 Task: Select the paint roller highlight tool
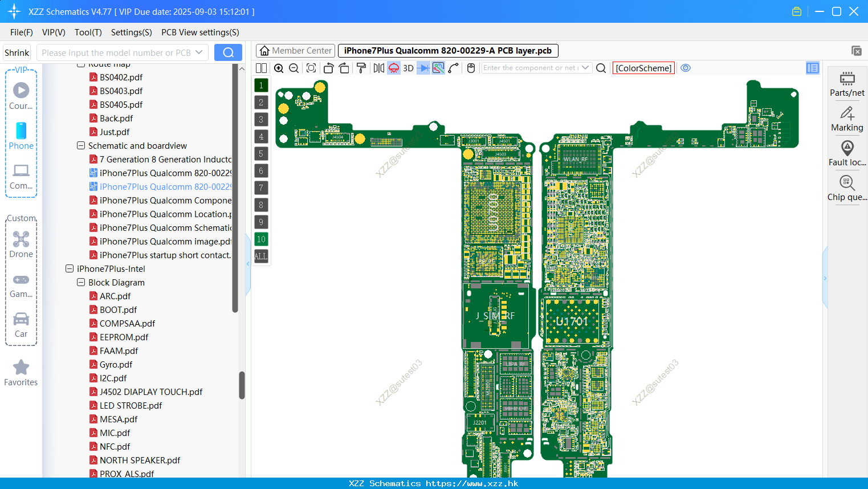[361, 68]
